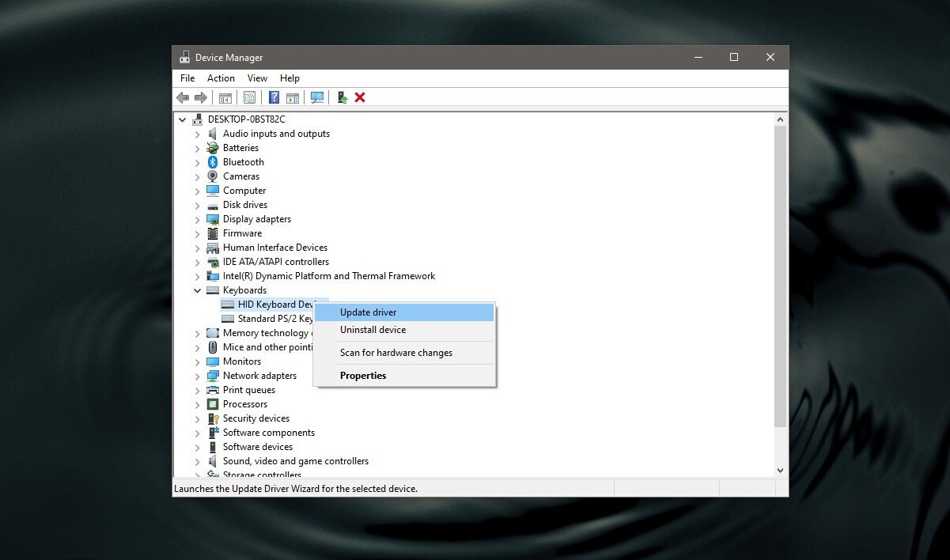Open the Properties toolbar icon
Image resolution: width=950 pixels, height=560 pixels.
click(249, 96)
